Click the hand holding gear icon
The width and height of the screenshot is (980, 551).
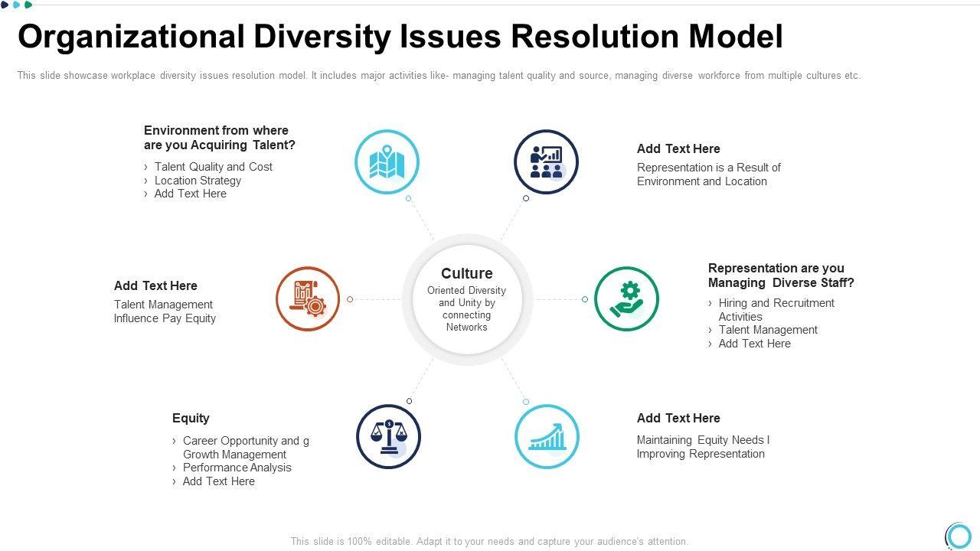(x=626, y=299)
